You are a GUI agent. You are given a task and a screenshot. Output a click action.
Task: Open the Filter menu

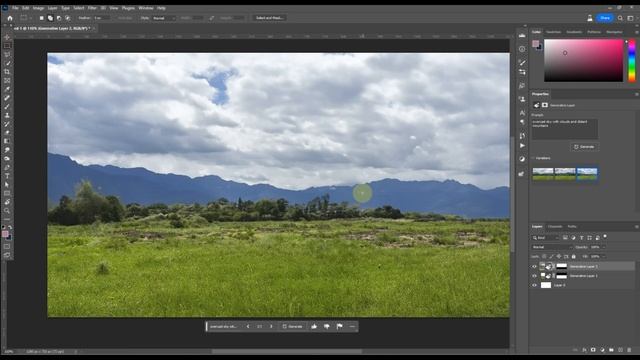click(x=92, y=8)
